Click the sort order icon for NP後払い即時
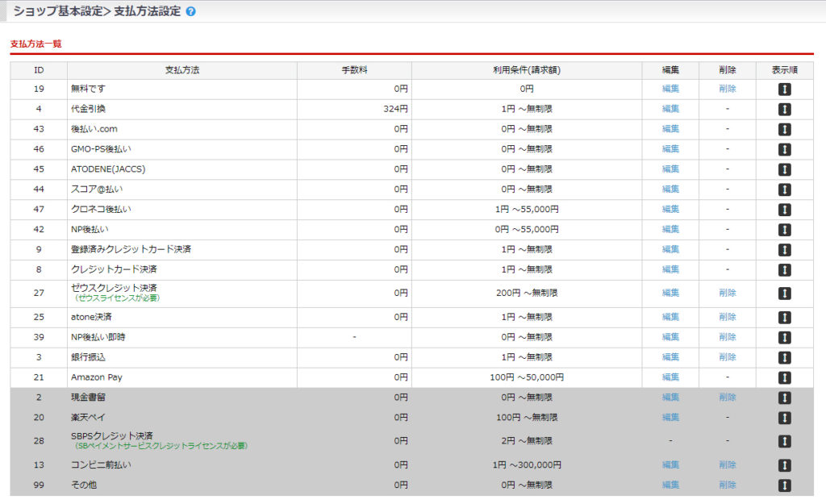The image size is (826, 504). 784,338
